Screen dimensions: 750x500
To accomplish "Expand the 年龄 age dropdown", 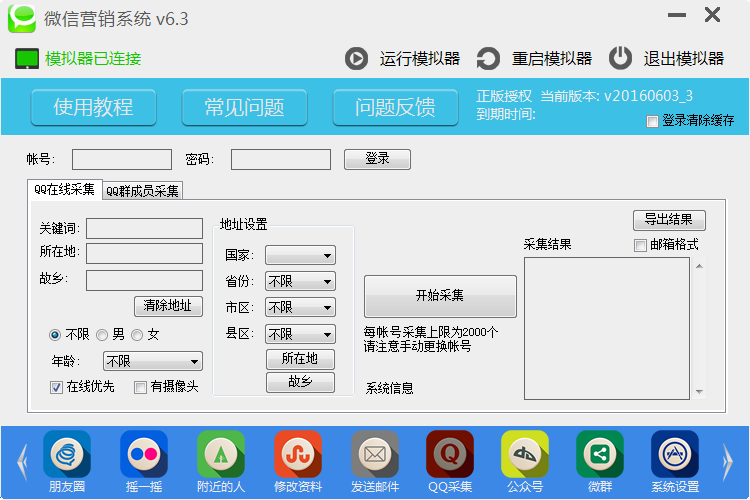I will click(x=153, y=361).
